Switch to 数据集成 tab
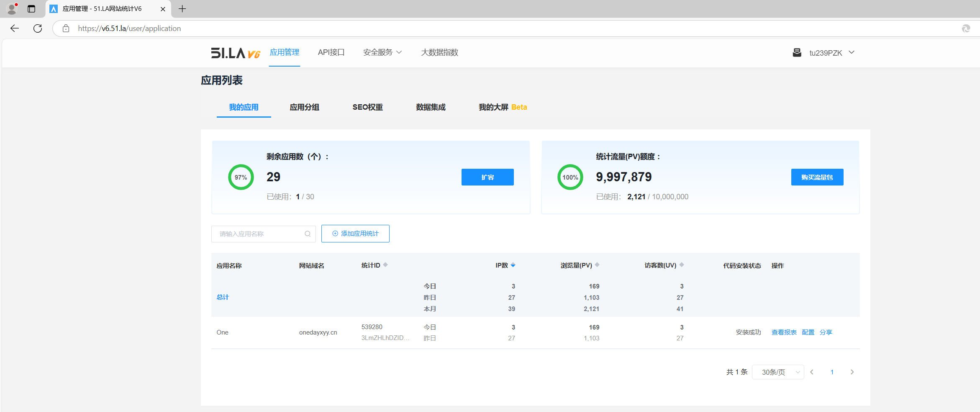This screenshot has width=980, height=412. tap(431, 107)
